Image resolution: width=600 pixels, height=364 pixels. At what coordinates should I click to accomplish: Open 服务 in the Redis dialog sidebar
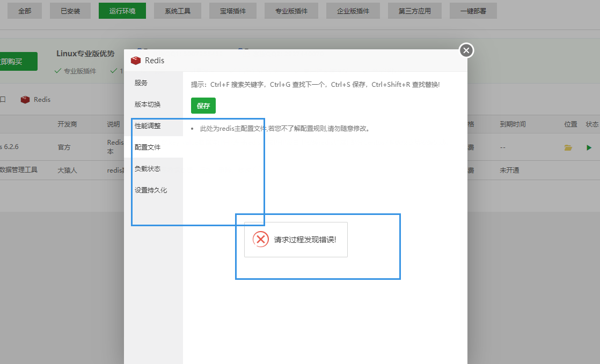pyautogui.click(x=153, y=83)
